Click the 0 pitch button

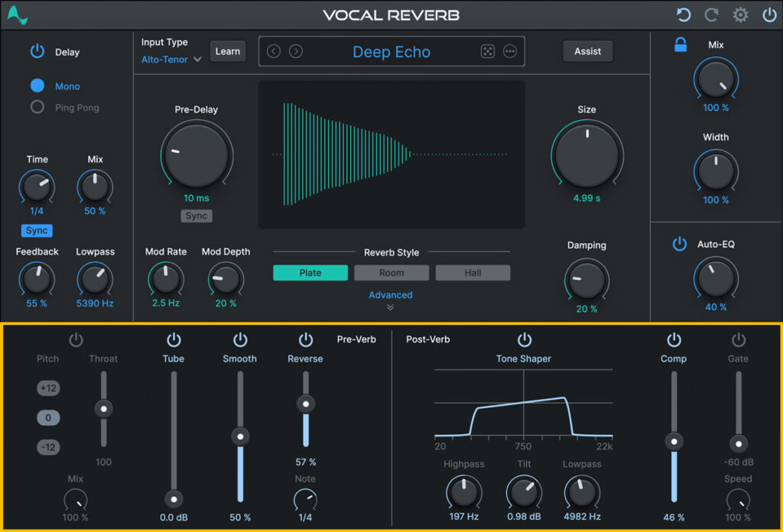48,417
